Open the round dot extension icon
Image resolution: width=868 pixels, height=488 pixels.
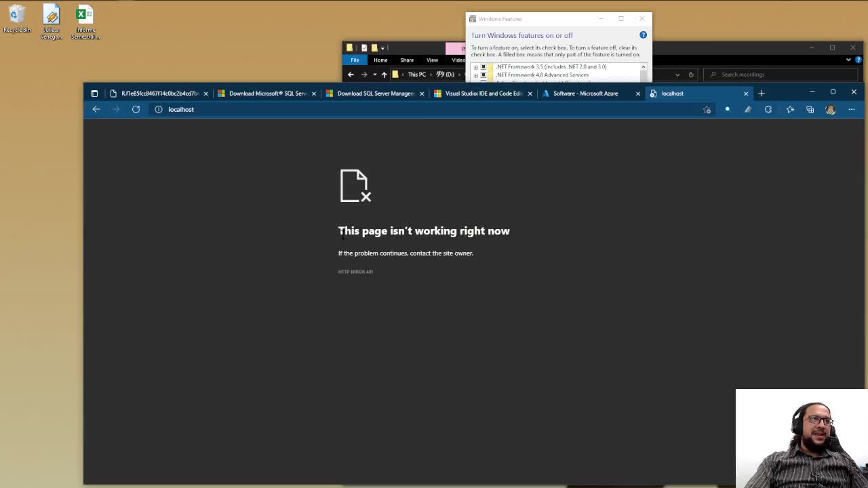click(x=727, y=109)
